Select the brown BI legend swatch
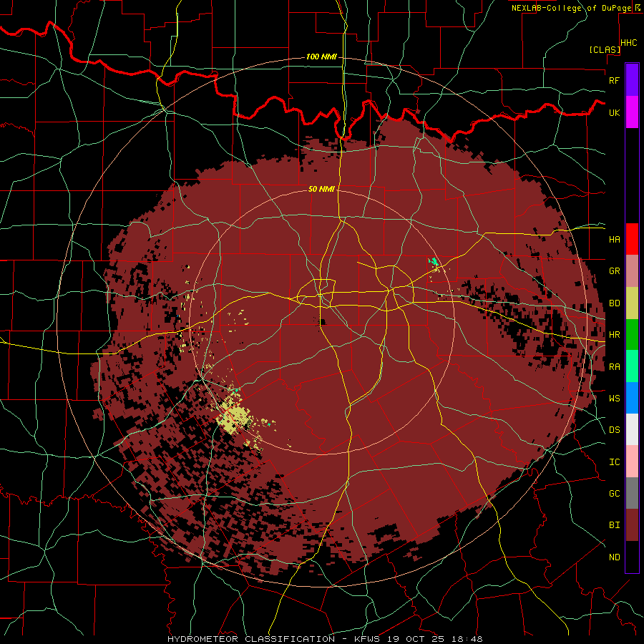644x644 pixels. [x=632, y=525]
